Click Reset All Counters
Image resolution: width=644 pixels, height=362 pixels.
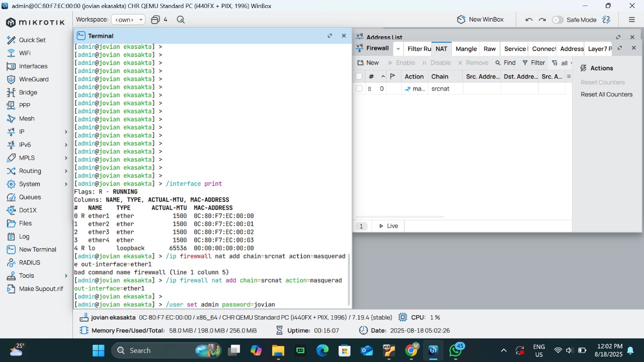coord(606,95)
